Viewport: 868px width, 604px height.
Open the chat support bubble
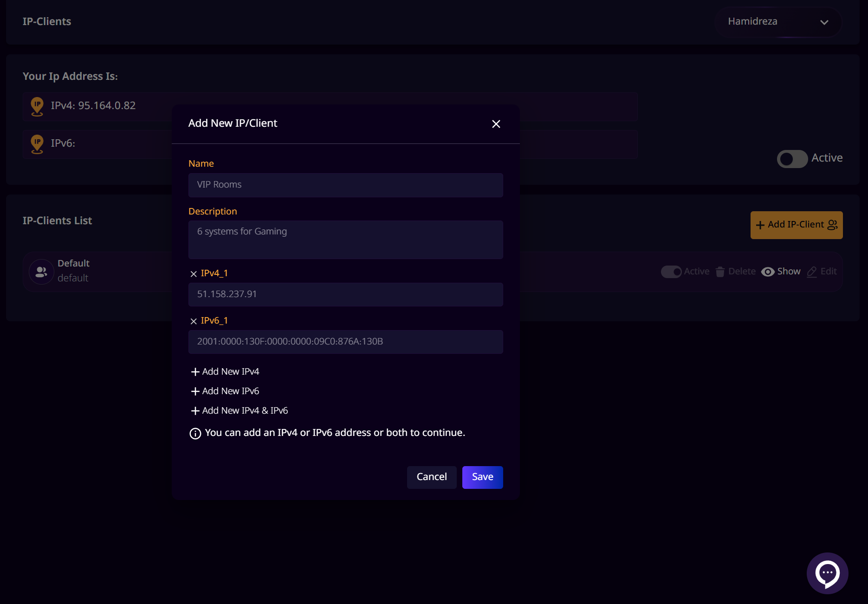pos(827,573)
